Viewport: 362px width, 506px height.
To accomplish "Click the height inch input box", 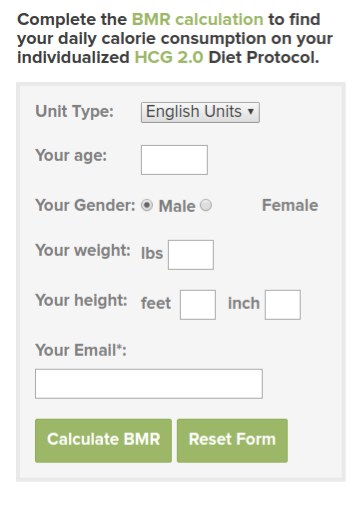I will (x=283, y=305).
